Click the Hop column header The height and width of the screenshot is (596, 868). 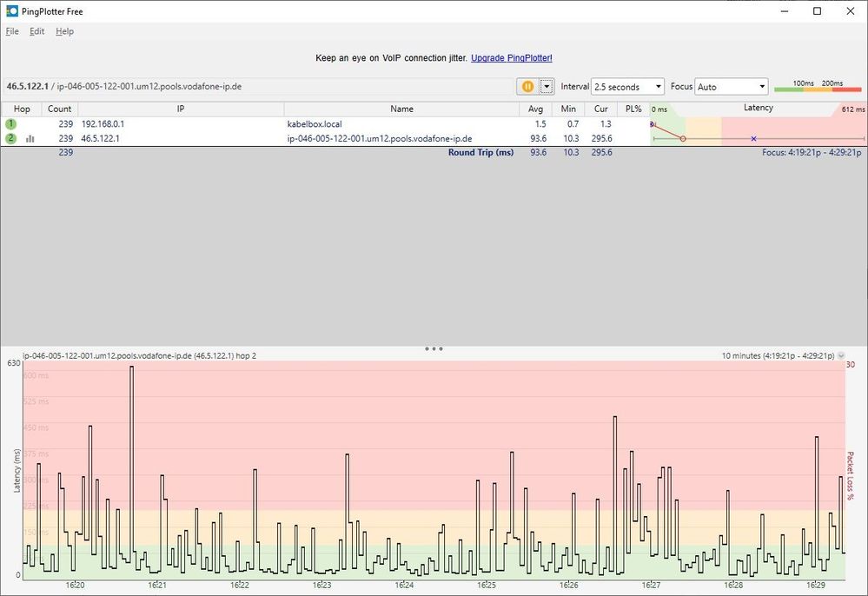22,109
